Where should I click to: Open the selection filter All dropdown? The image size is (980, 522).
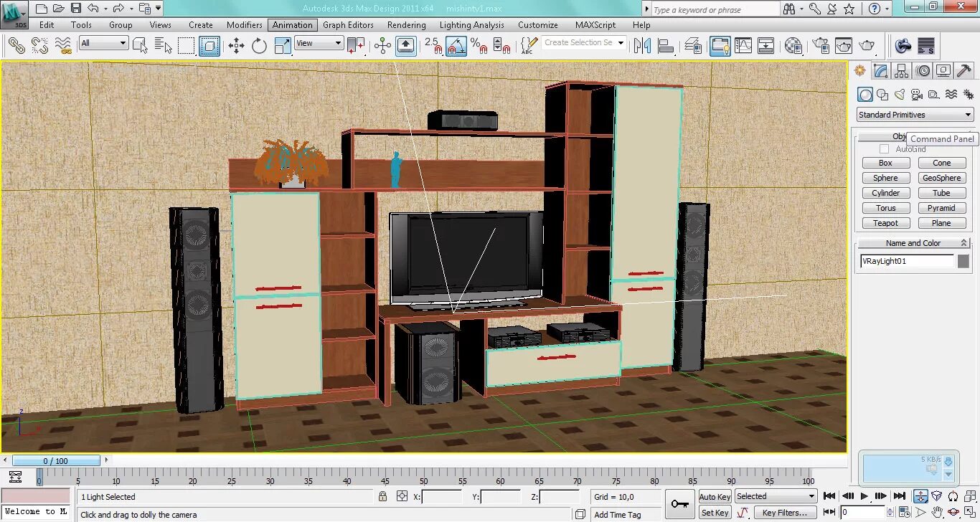[104, 43]
